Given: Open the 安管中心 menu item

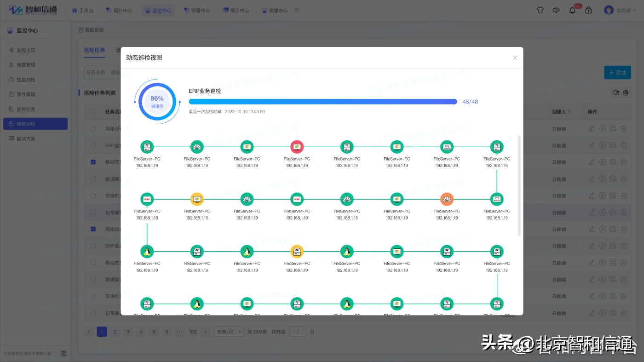Looking at the screenshot, I should 197,9.
